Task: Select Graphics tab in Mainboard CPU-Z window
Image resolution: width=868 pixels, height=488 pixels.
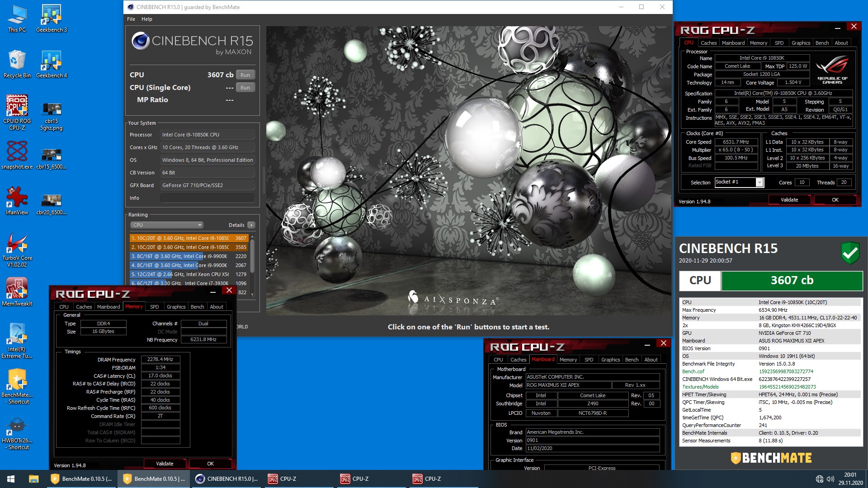Action: click(610, 360)
